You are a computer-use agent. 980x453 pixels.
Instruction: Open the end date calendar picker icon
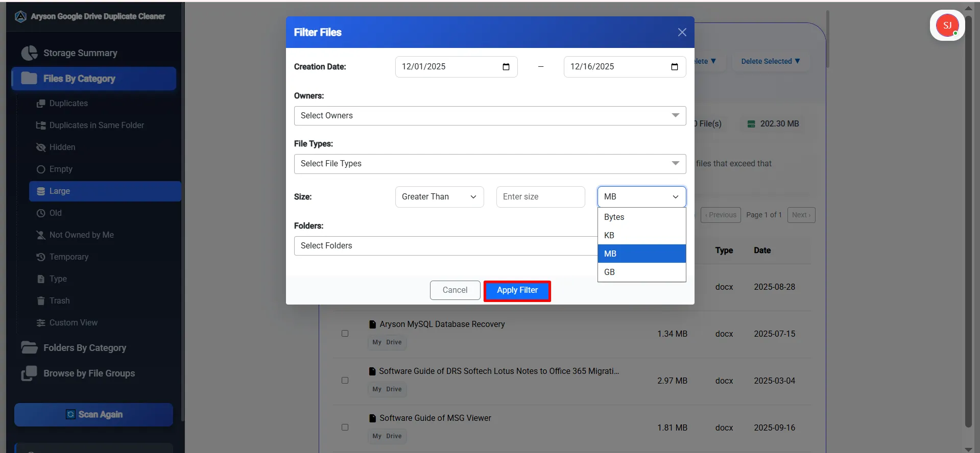tap(675, 67)
